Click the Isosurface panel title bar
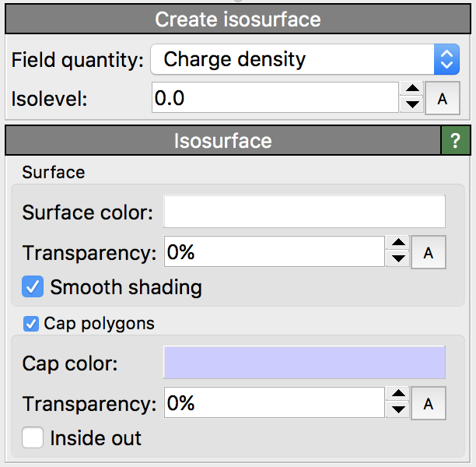The height and width of the screenshot is (467, 476). [x=222, y=141]
